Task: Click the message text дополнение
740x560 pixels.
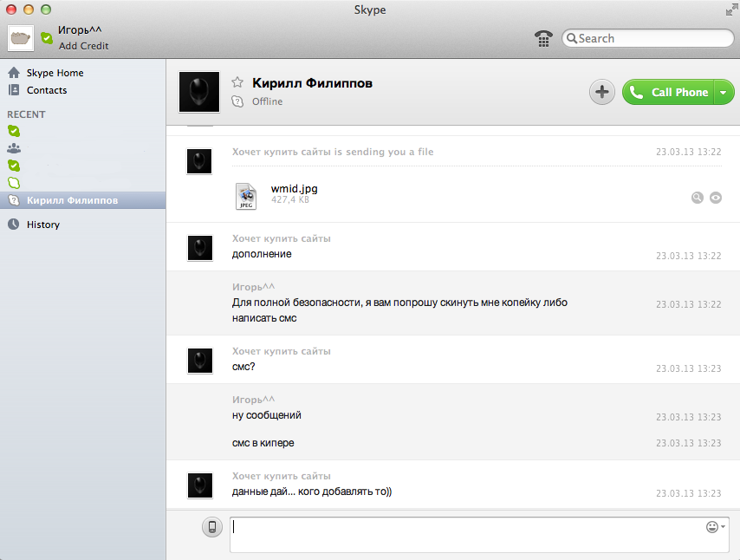Action: [x=262, y=254]
